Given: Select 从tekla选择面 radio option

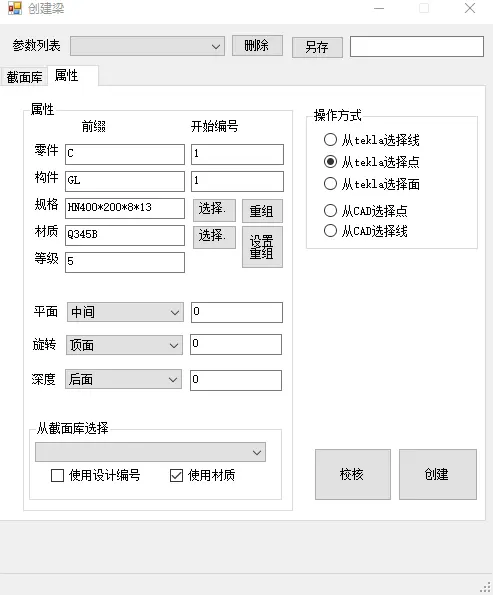Looking at the screenshot, I should (372, 184).
